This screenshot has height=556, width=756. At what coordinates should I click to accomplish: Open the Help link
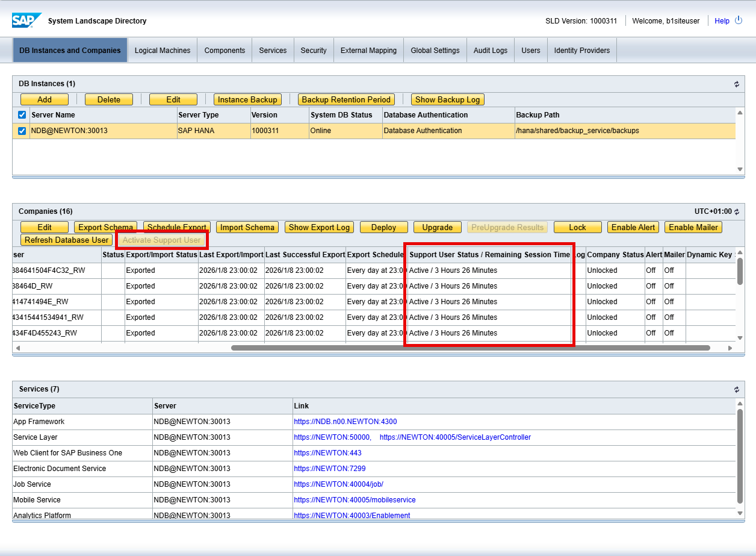722,21
